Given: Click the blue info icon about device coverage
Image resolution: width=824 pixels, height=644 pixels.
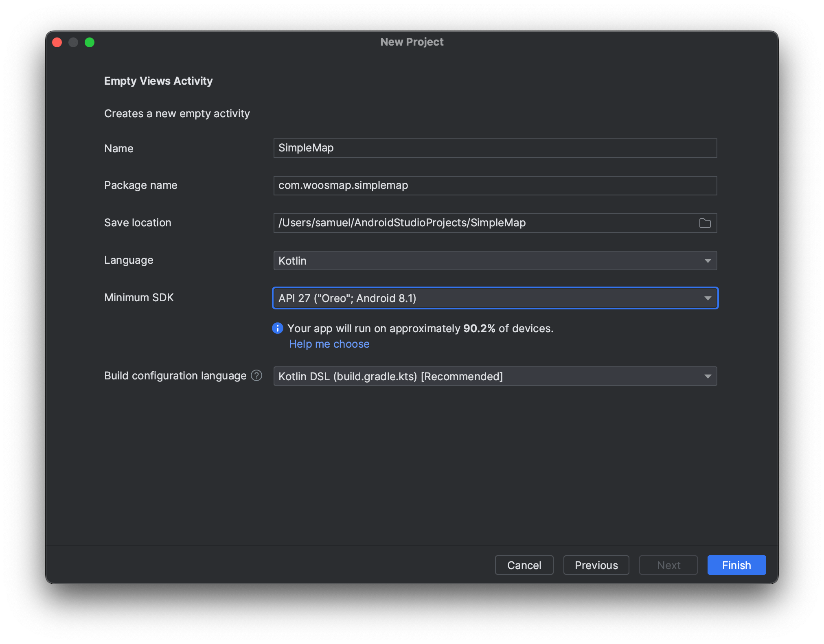Looking at the screenshot, I should (277, 328).
